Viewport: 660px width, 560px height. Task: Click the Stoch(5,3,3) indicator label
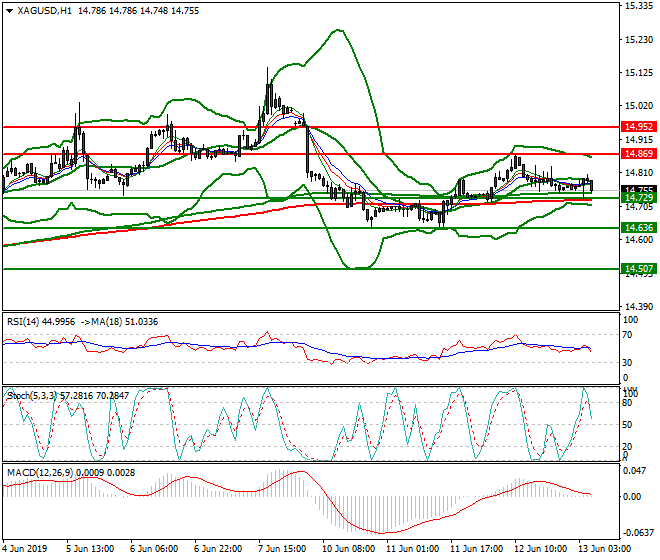[x=32, y=396]
